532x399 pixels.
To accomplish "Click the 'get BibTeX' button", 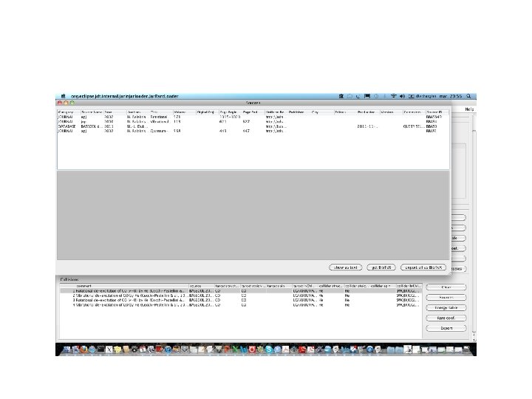I will tap(381, 267).
